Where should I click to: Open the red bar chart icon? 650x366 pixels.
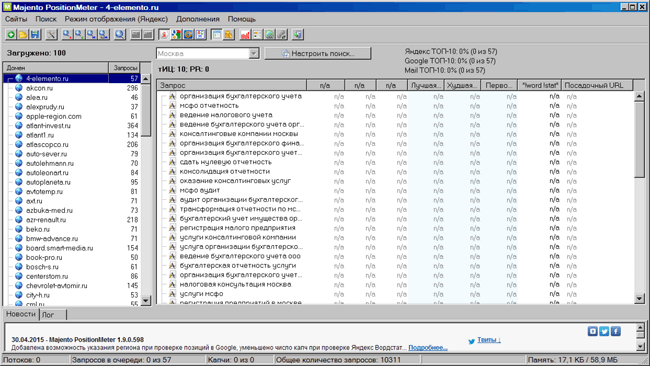click(x=245, y=35)
